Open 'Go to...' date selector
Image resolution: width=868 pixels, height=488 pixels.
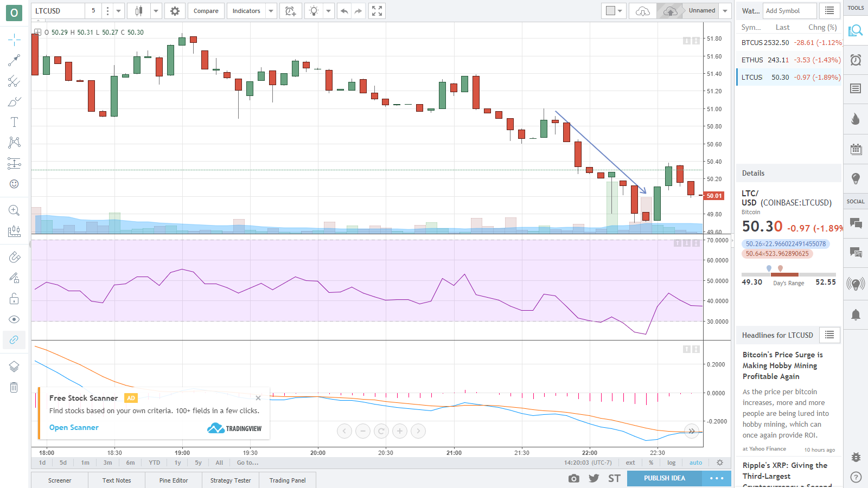click(248, 463)
